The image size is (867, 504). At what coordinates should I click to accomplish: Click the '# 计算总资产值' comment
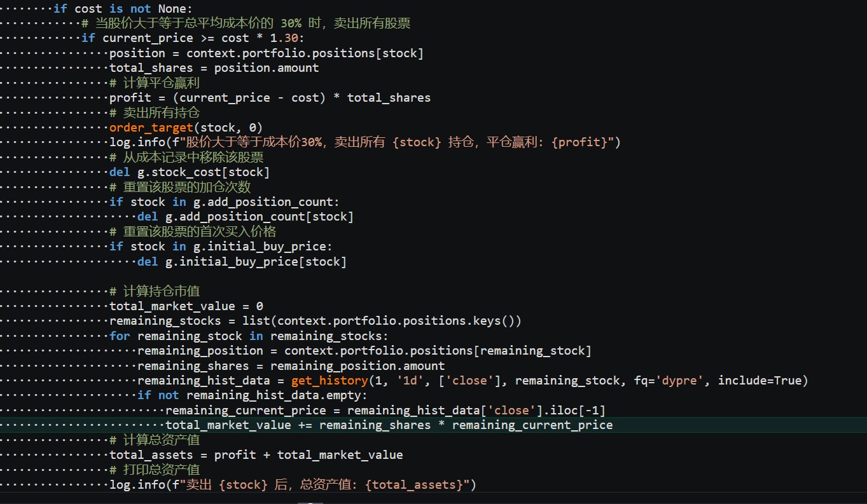[155, 440]
